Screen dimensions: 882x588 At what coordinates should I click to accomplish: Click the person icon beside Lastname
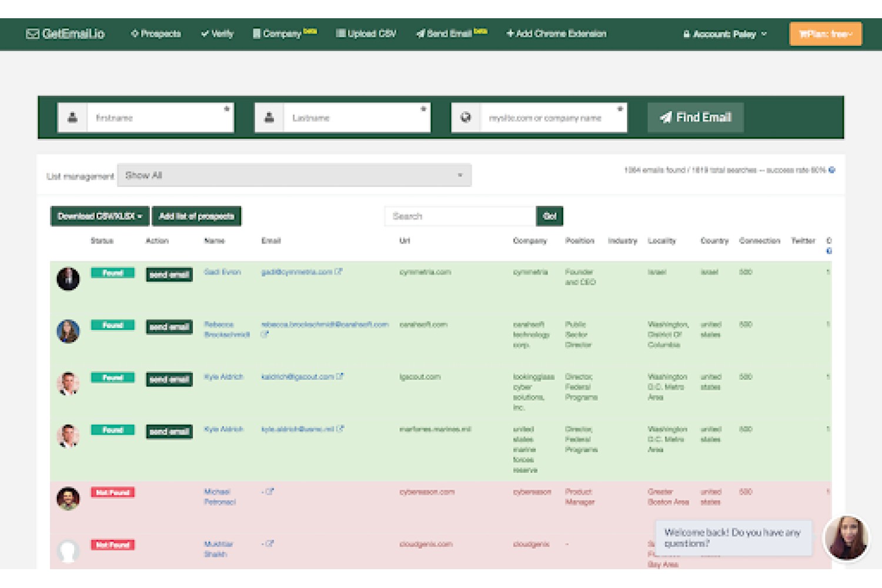tap(269, 118)
